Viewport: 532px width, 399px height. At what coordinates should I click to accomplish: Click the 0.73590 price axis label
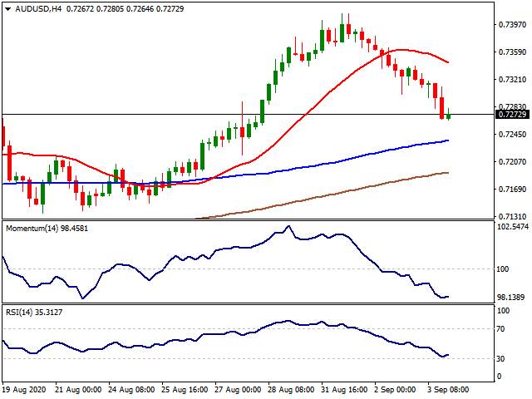512,52
